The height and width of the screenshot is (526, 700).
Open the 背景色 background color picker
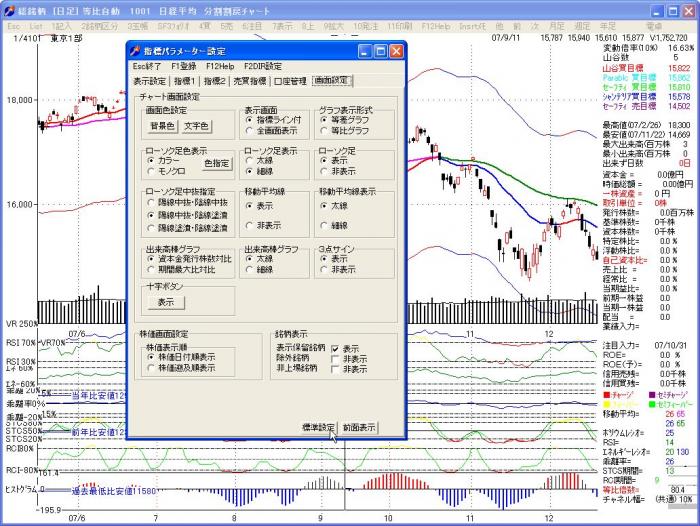click(x=162, y=126)
